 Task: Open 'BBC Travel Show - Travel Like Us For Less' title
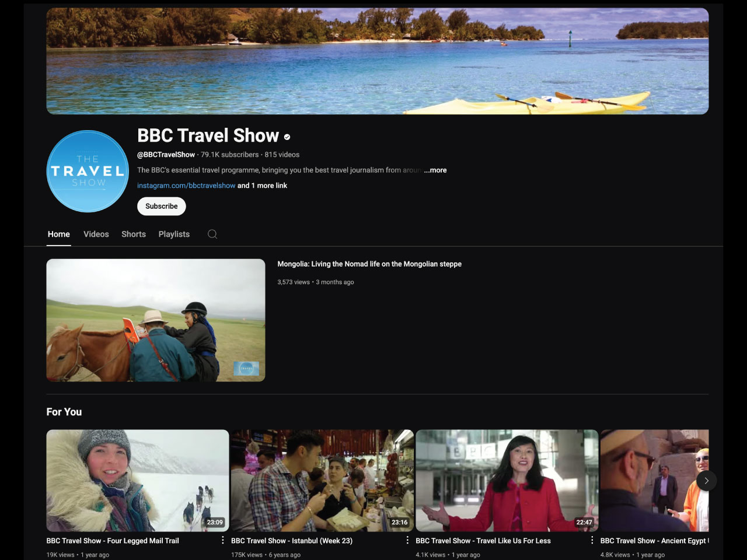click(483, 541)
